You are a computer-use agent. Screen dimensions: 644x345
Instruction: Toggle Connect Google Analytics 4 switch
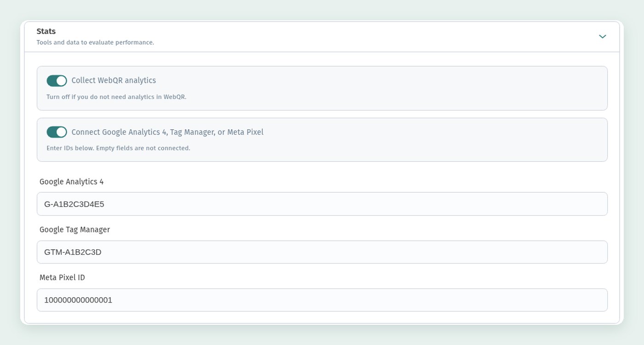(x=57, y=132)
